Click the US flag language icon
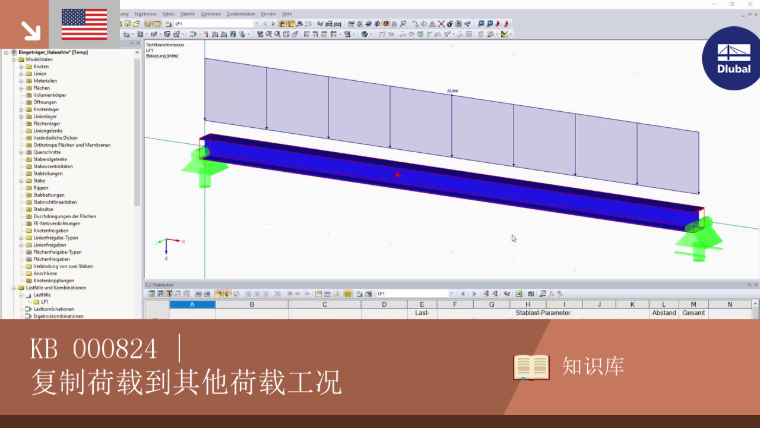 [x=84, y=24]
